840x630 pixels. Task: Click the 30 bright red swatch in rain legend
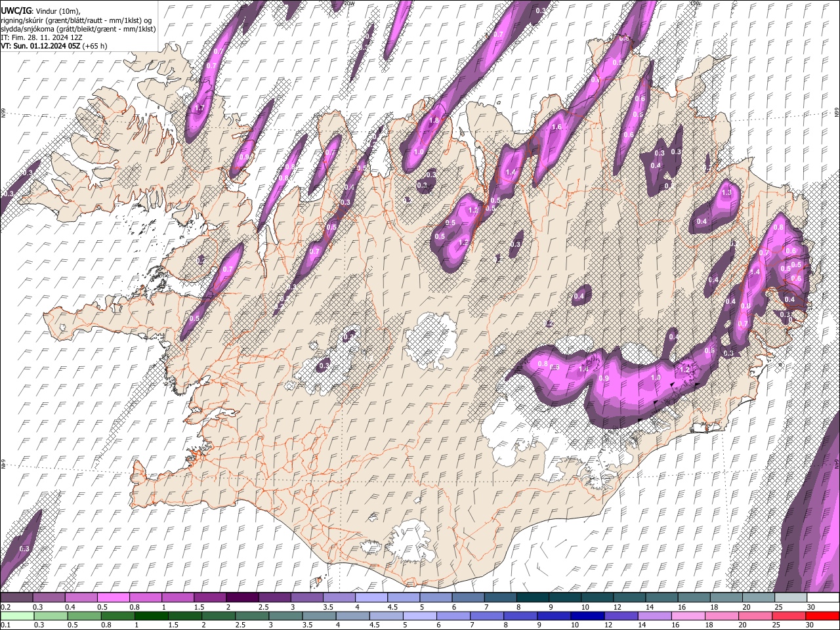[821, 616]
